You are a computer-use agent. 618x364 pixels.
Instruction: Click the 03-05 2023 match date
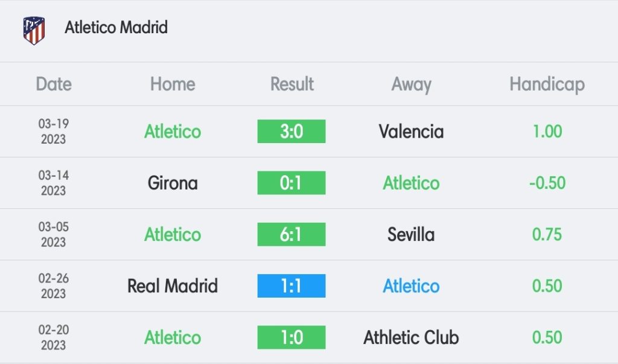click(54, 234)
